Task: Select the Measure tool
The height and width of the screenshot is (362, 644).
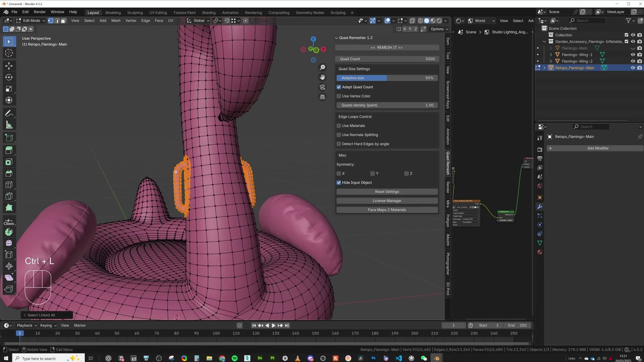Action: (9, 125)
